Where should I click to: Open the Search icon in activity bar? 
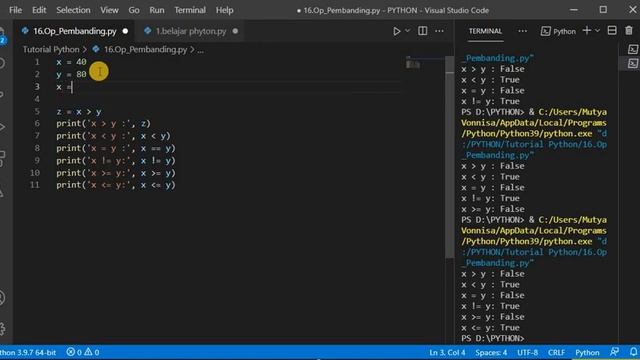point(2,63)
